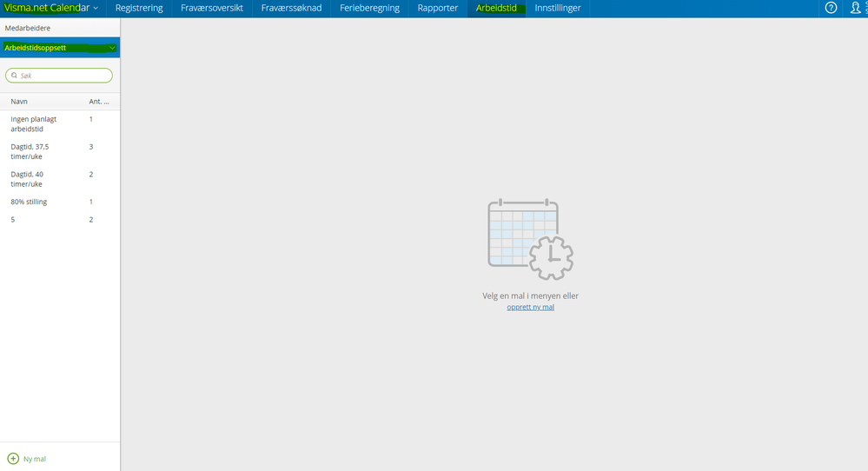
Task: Open the help question mark icon
Action: click(831, 8)
